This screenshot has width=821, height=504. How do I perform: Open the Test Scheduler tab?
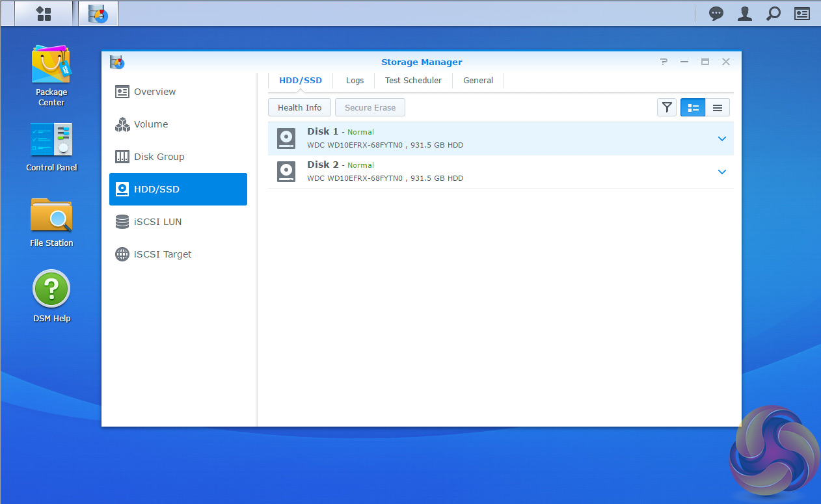coord(413,81)
